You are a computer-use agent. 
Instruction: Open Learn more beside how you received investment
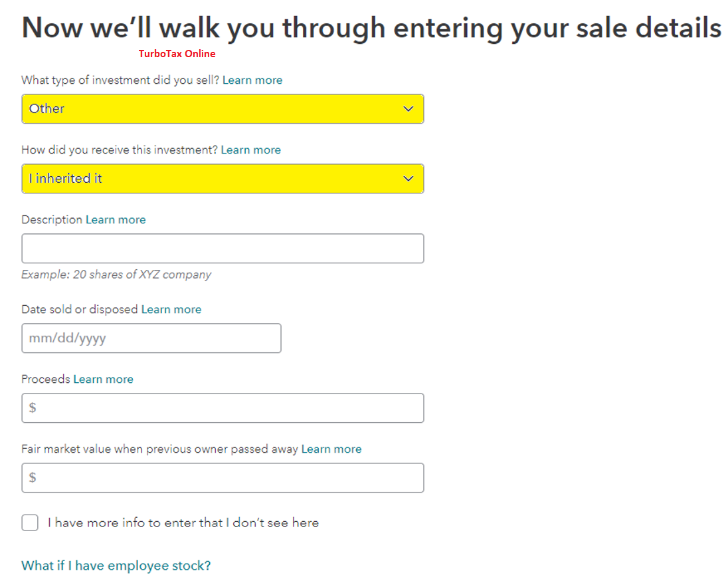pyautogui.click(x=250, y=150)
